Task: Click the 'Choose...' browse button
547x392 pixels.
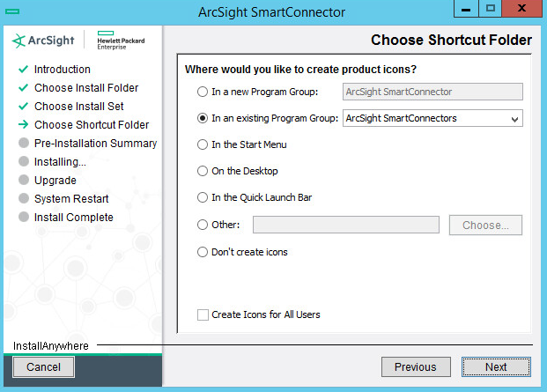Action: coord(485,225)
